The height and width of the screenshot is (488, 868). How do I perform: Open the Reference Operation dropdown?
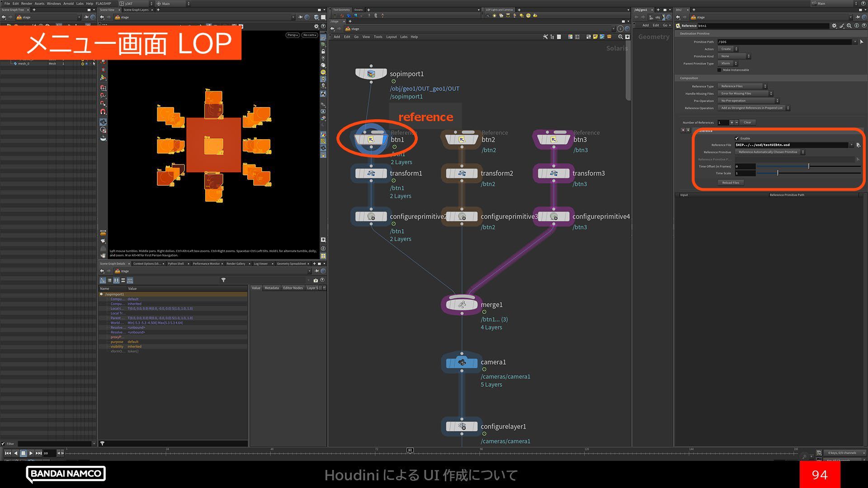[754, 108]
